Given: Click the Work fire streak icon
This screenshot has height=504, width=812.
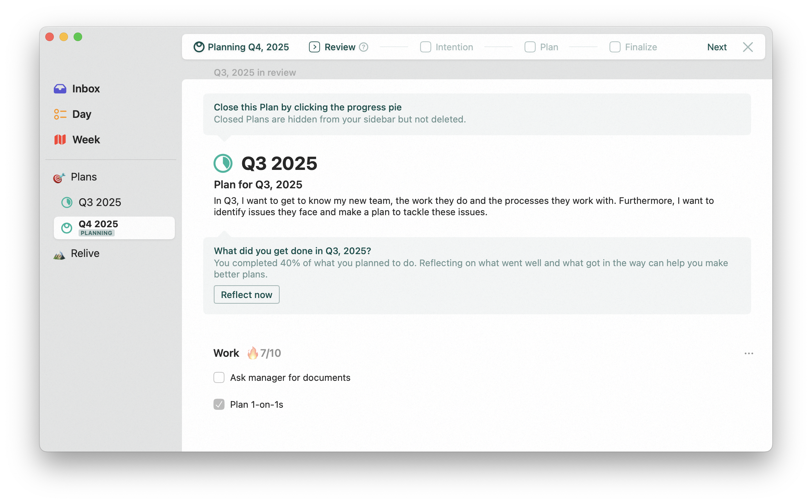Looking at the screenshot, I should (x=252, y=353).
